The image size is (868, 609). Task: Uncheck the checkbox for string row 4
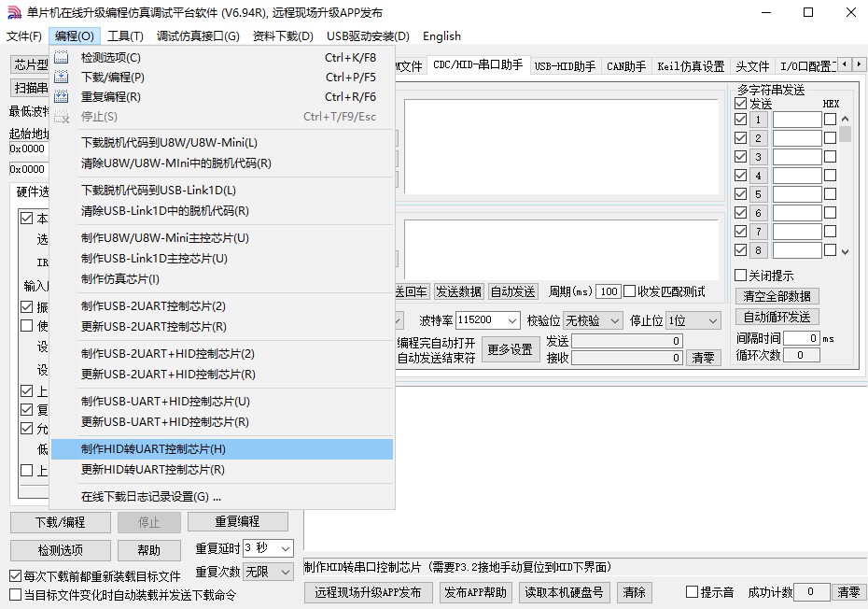pos(741,175)
